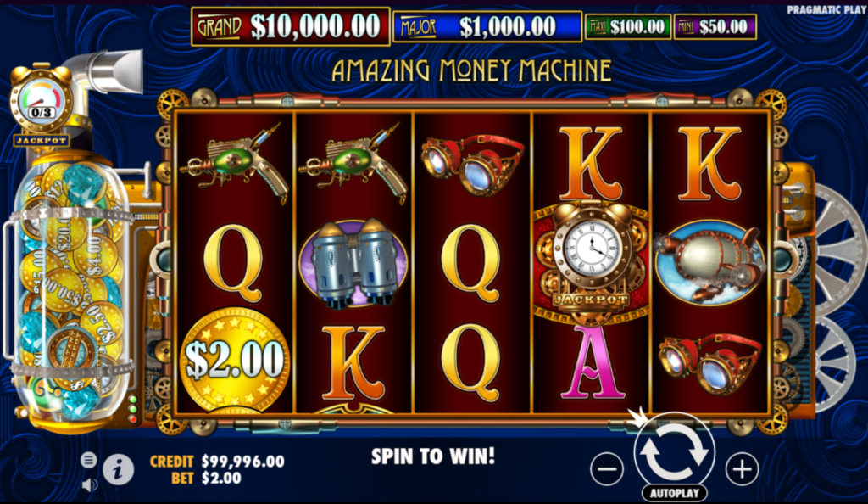868x504 pixels.
Task: Click the Grand $10,000.00 jackpot banner
Action: tap(291, 26)
